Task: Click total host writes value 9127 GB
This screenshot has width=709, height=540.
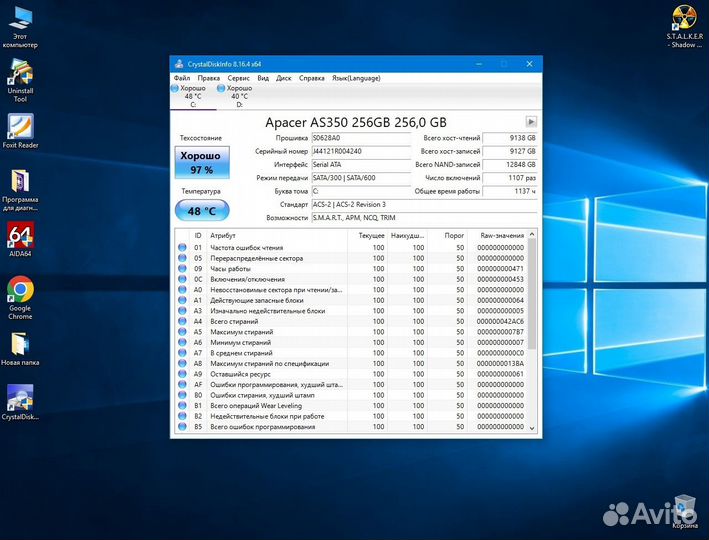Action: tap(510, 151)
